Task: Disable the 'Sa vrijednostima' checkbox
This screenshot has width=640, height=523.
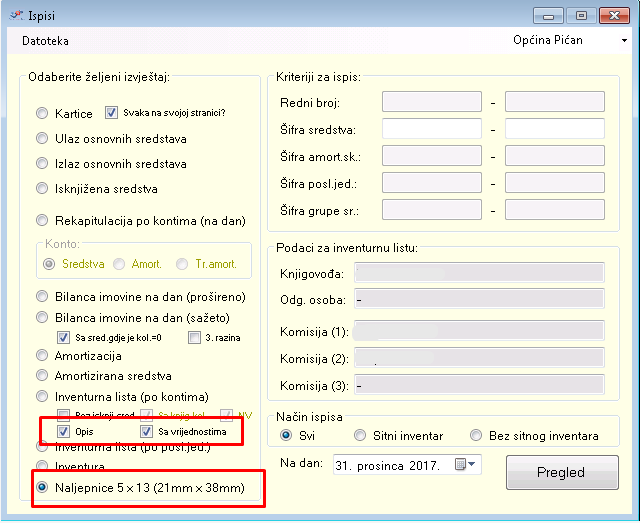Action: (147, 431)
